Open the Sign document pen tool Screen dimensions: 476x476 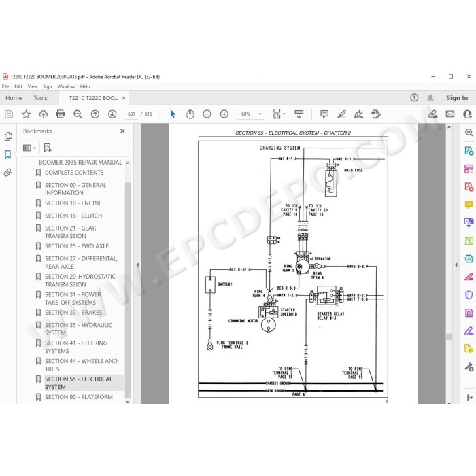(x=358, y=114)
